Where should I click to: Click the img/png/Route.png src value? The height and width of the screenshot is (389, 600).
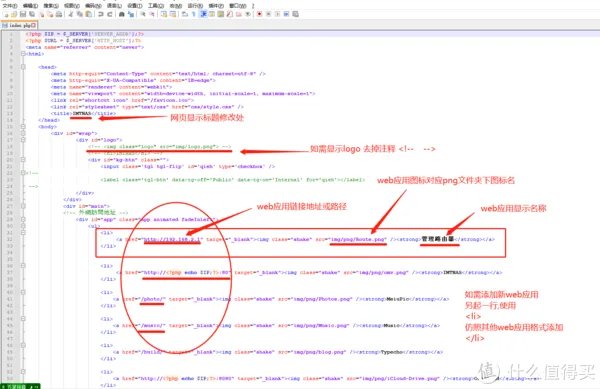coord(358,239)
